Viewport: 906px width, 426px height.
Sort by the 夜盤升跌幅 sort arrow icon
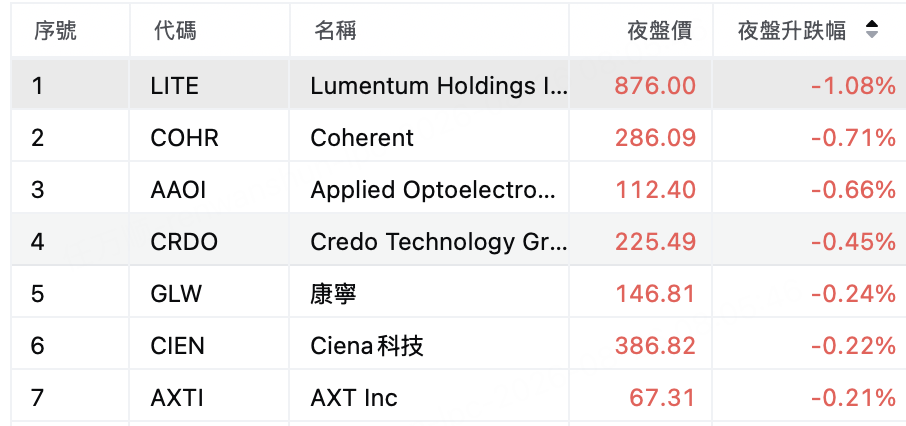tap(872, 29)
